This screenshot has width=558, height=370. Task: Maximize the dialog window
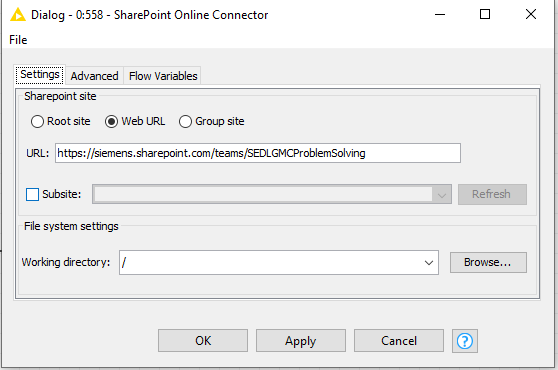(485, 15)
